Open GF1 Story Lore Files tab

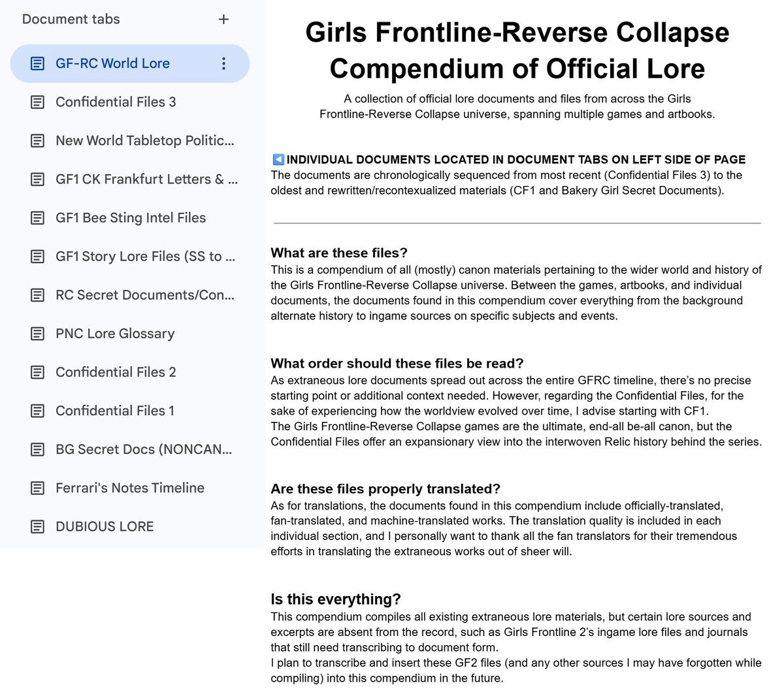point(129,256)
